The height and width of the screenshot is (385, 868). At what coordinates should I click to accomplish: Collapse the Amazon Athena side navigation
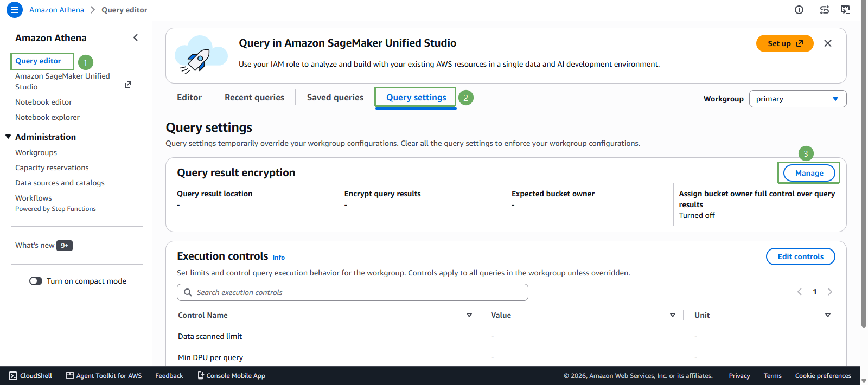[x=136, y=37]
